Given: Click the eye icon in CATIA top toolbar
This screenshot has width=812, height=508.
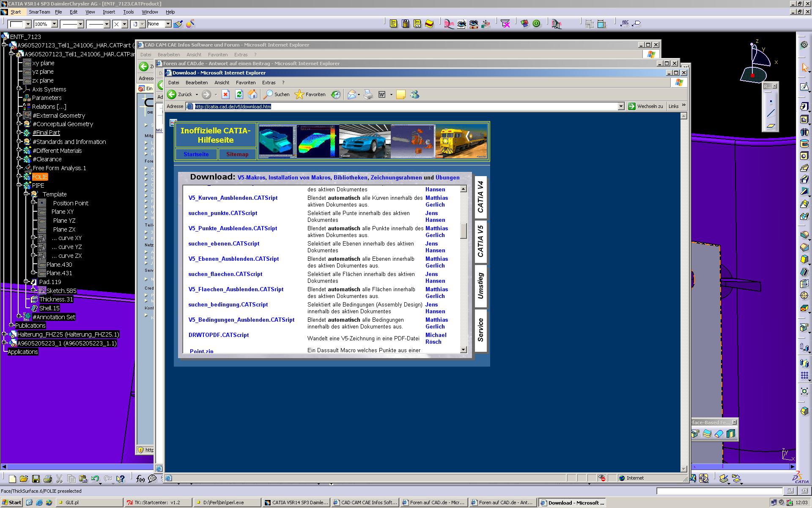Looking at the screenshot, I should 461,24.
